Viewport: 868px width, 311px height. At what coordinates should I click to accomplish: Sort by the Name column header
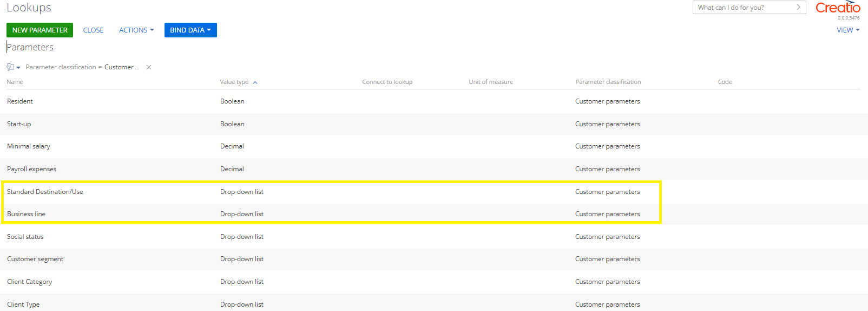point(15,82)
